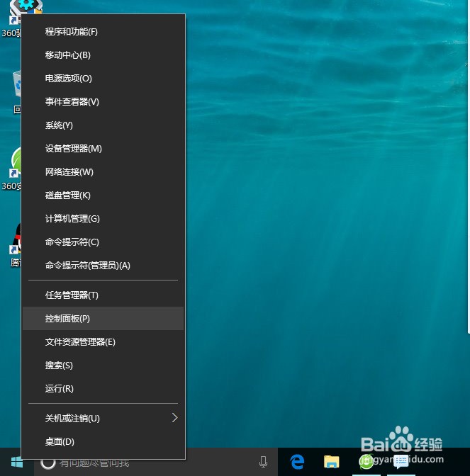
Task: Open 运行(R) dialog entry
Action: pyautogui.click(x=103, y=389)
